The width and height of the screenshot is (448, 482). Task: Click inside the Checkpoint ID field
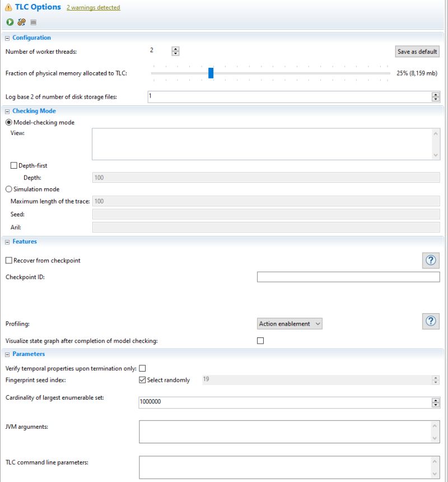(347, 276)
